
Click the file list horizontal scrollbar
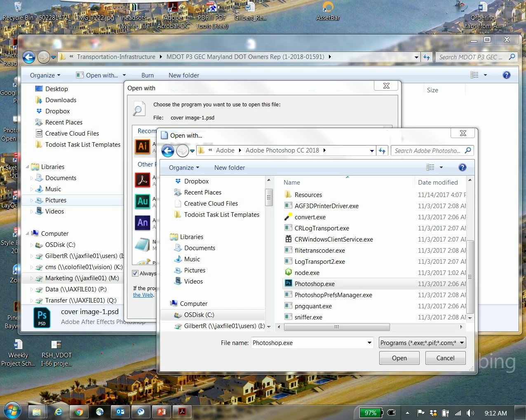pos(337,327)
